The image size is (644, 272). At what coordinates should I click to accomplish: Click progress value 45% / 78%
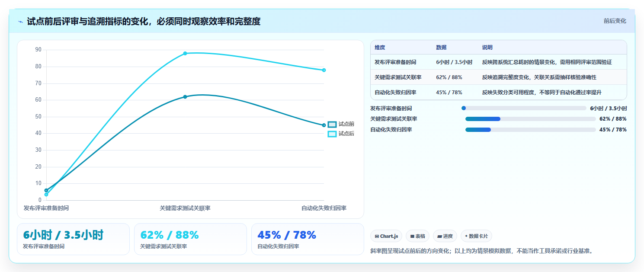[x=613, y=130]
